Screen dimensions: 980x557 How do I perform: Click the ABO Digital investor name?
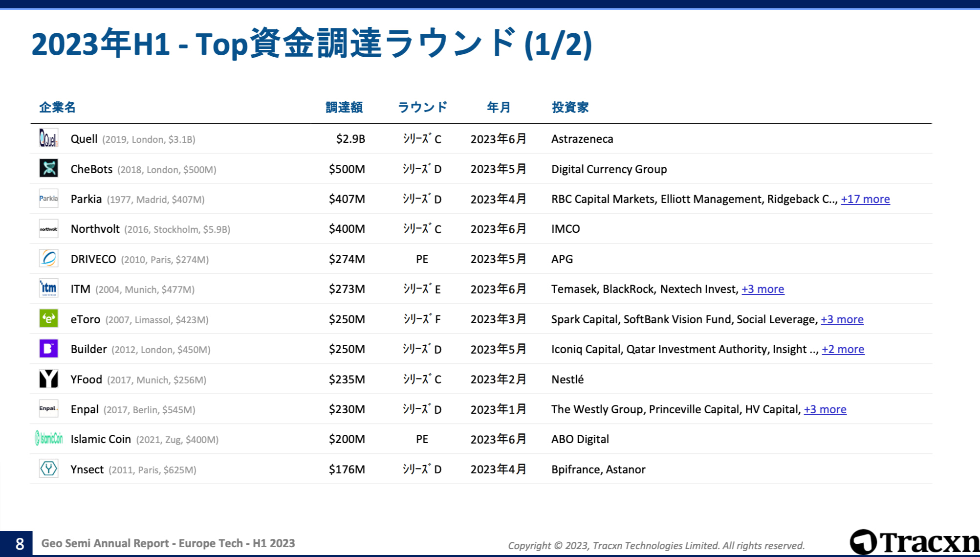580,439
